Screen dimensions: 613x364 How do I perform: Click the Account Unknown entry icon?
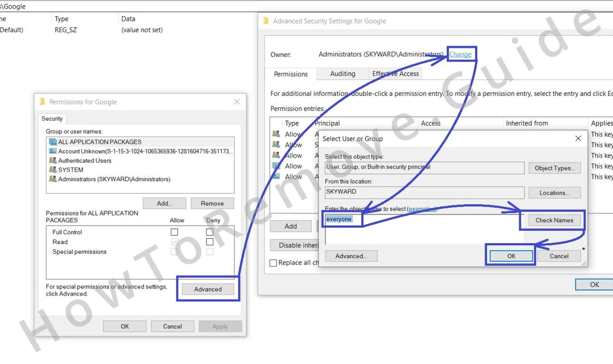pos(53,151)
